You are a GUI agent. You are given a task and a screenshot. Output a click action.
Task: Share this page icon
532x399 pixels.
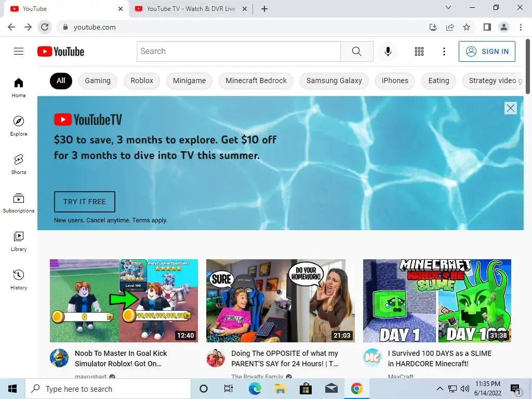click(x=450, y=27)
